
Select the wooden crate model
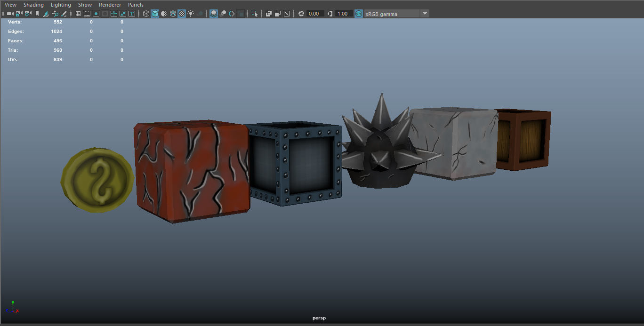click(523, 140)
